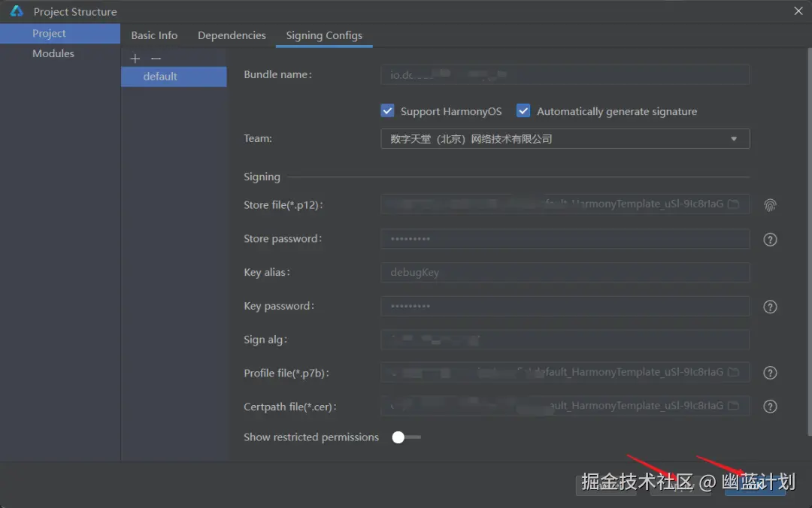This screenshot has width=812, height=508.
Task: Browse folder icon in Certpath file field
Action: click(733, 406)
